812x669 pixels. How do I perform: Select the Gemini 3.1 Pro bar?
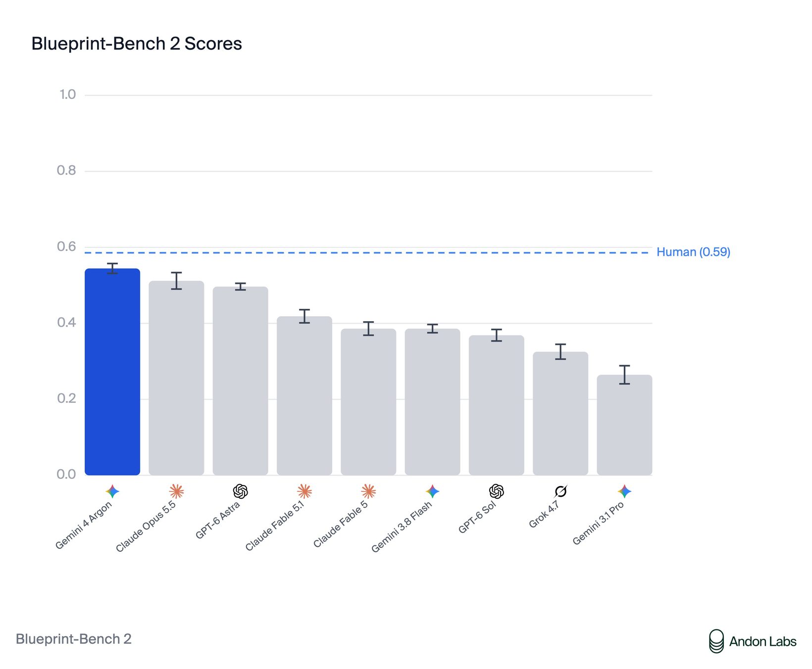(624, 425)
